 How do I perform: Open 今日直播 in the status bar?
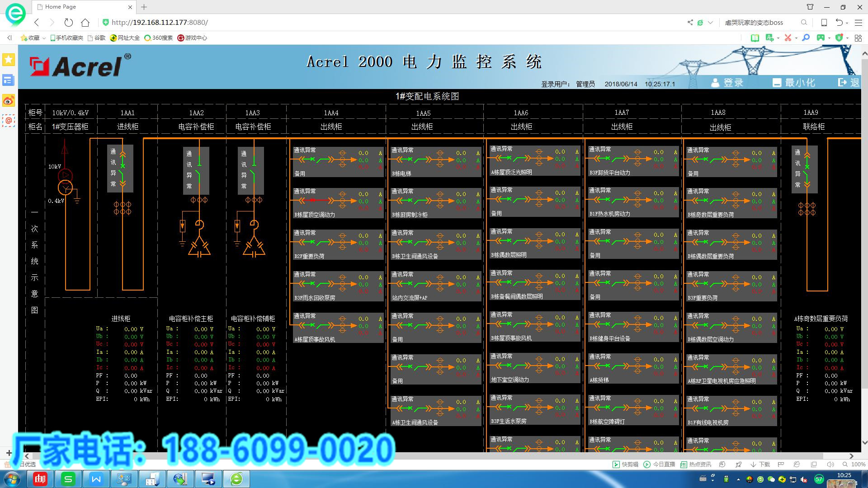(659, 464)
